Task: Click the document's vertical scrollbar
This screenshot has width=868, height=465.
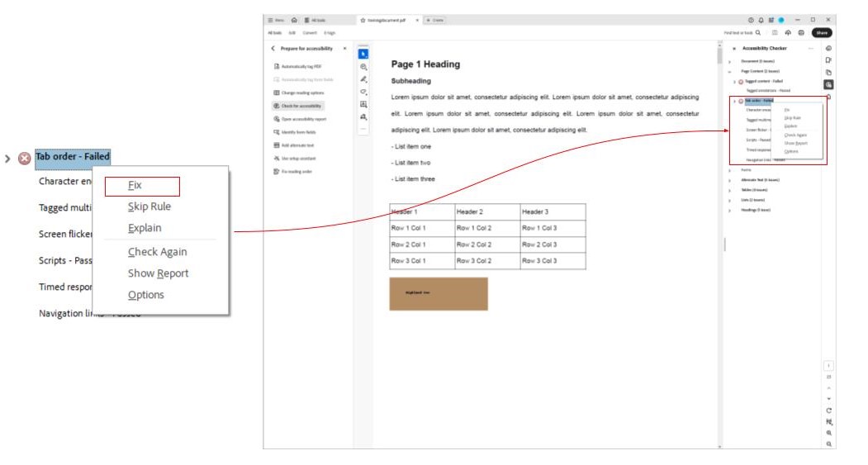Action: pyautogui.click(x=719, y=55)
